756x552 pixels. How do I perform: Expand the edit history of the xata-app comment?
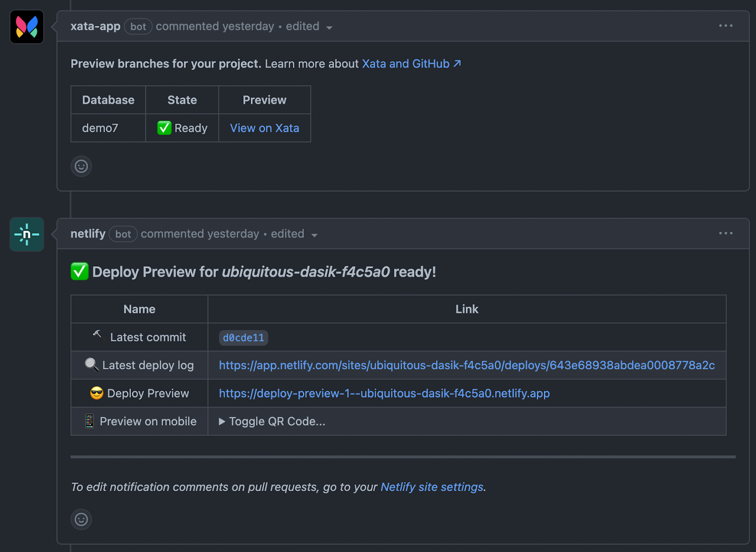click(x=309, y=26)
